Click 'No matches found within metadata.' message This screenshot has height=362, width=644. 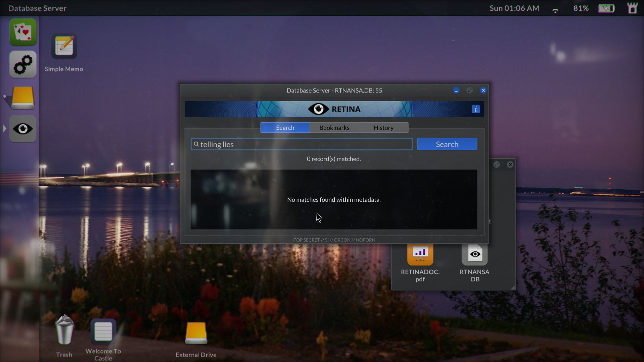pos(334,200)
